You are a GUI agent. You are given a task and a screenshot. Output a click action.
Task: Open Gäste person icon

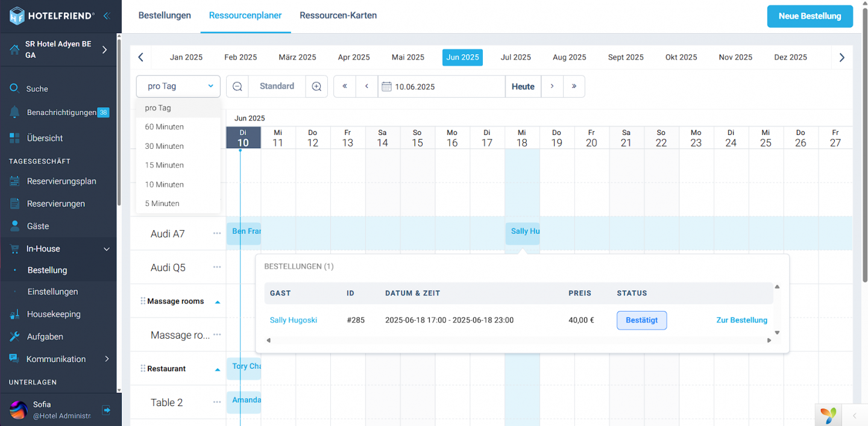click(x=14, y=226)
